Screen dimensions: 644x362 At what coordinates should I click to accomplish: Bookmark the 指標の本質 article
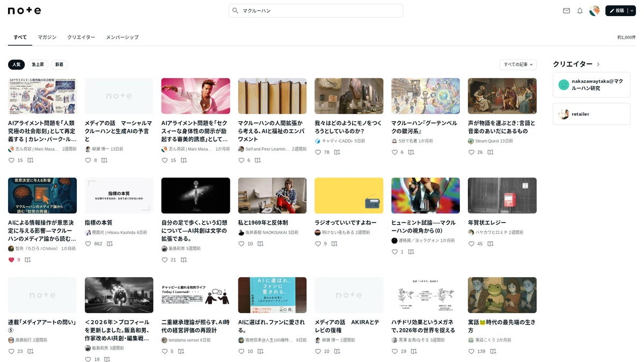point(109,243)
